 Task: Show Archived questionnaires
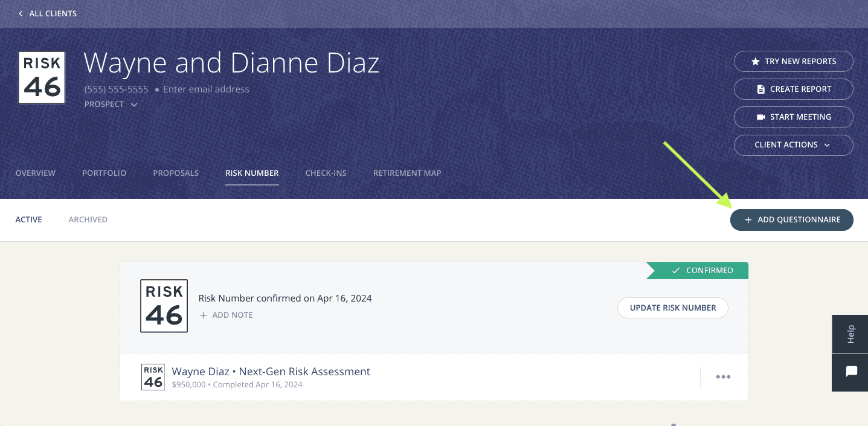tap(88, 219)
